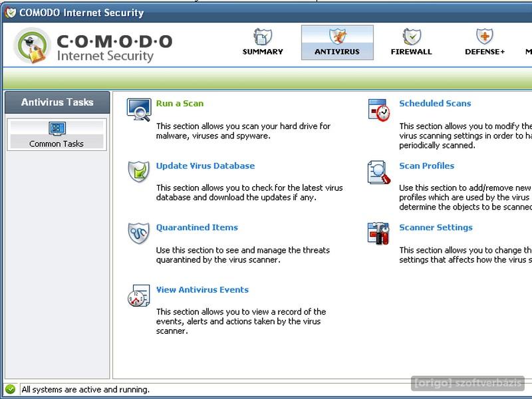Open the Scheduled Scans link
The width and height of the screenshot is (532, 399).
(x=435, y=104)
